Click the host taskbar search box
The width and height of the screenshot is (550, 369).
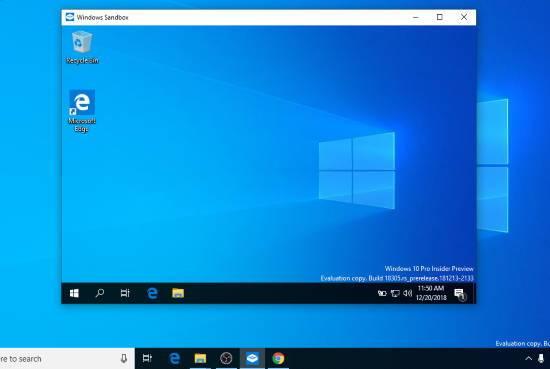click(67, 358)
